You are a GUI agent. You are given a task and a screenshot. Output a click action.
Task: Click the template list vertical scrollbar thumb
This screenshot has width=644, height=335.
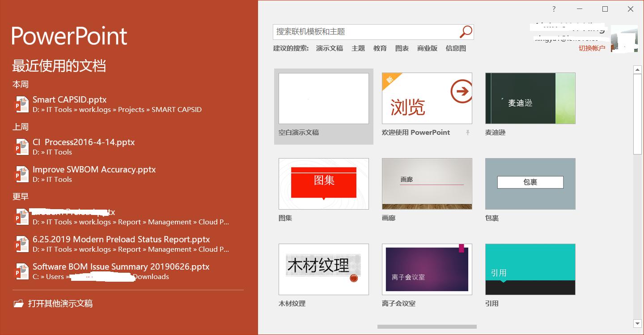[x=637, y=115]
